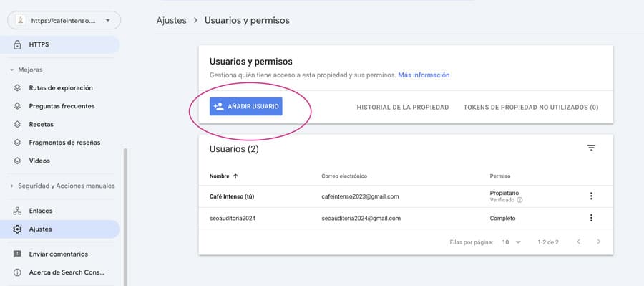This screenshot has height=286, width=644.
Task: Open more options for Café Intenso
Action: [x=591, y=196]
